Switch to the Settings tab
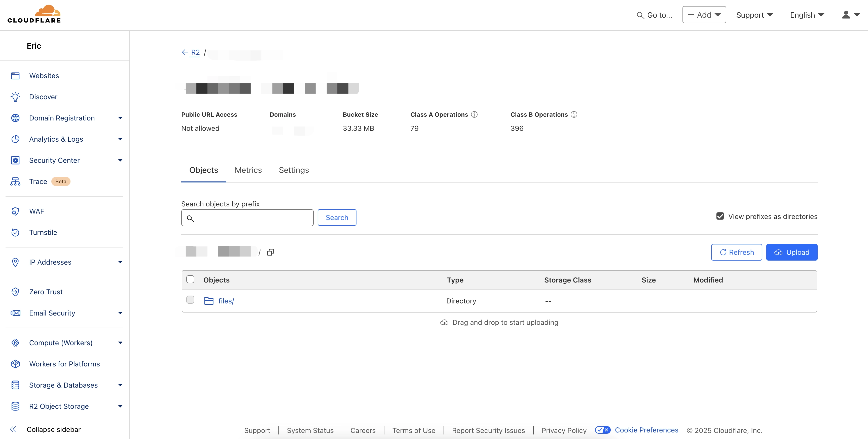868x439 pixels. click(x=294, y=170)
